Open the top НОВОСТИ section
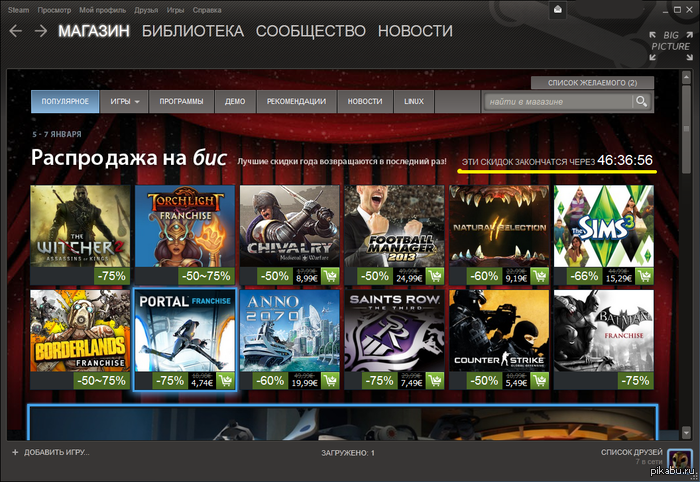The image size is (700, 482). pos(415,31)
